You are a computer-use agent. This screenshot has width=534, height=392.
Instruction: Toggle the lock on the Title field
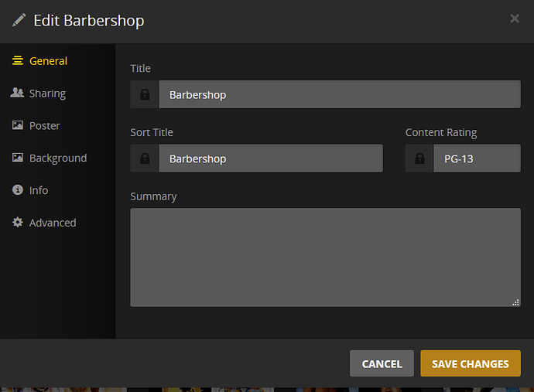click(145, 94)
